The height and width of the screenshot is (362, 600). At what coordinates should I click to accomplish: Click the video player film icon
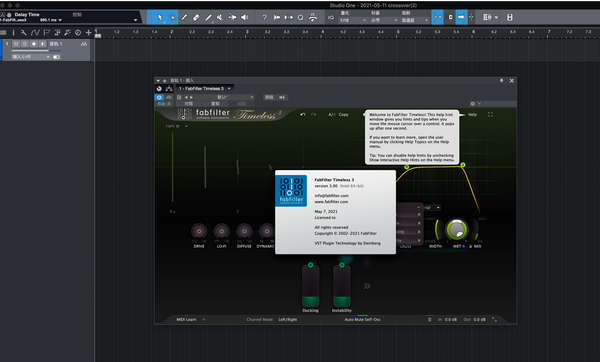pyautogui.click(x=510, y=17)
